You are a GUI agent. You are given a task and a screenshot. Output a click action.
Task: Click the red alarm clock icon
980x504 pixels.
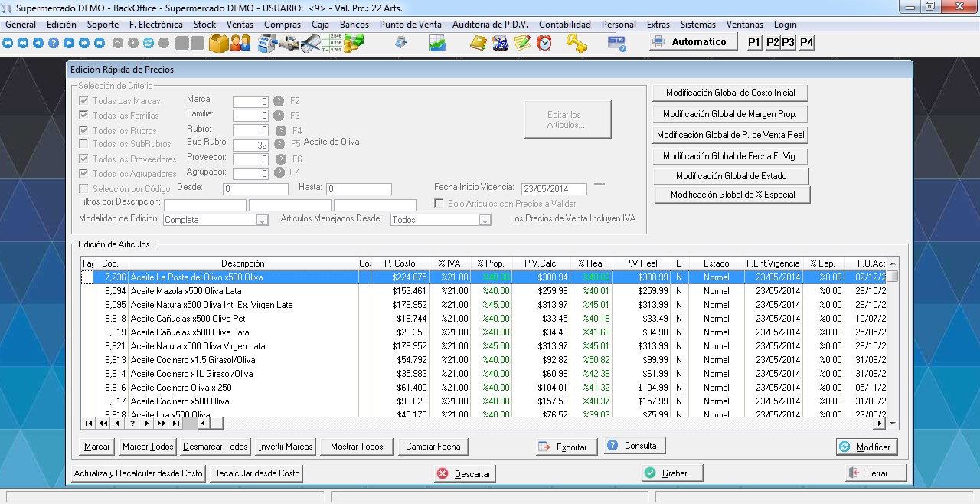tap(544, 43)
